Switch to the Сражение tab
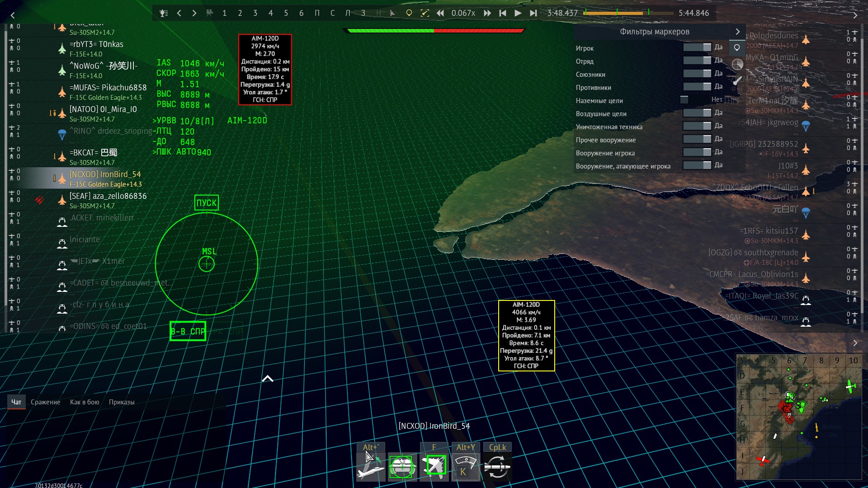 pyautogui.click(x=45, y=402)
